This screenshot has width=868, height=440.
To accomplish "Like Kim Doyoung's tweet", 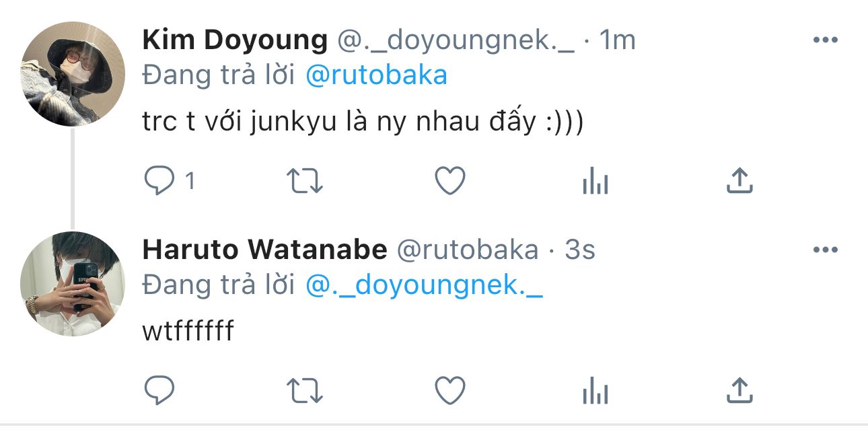I will (x=450, y=181).
